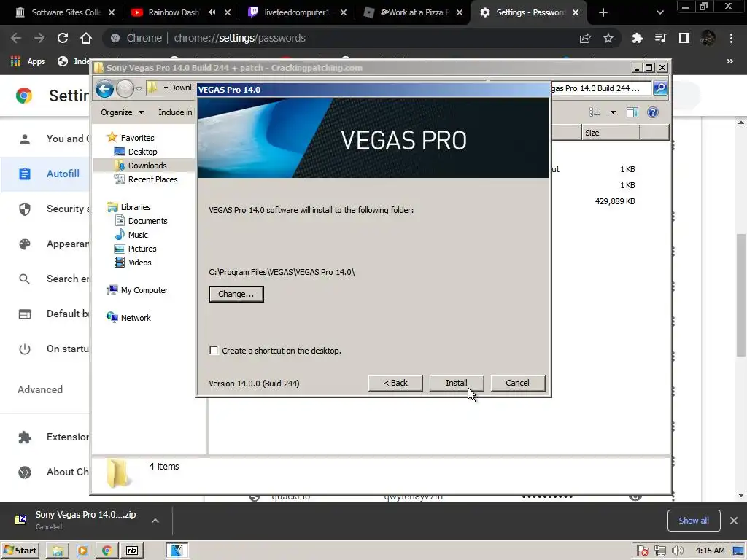Click the Explorer search magnifier icon
This screenshot has width=747, height=560.
point(660,88)
